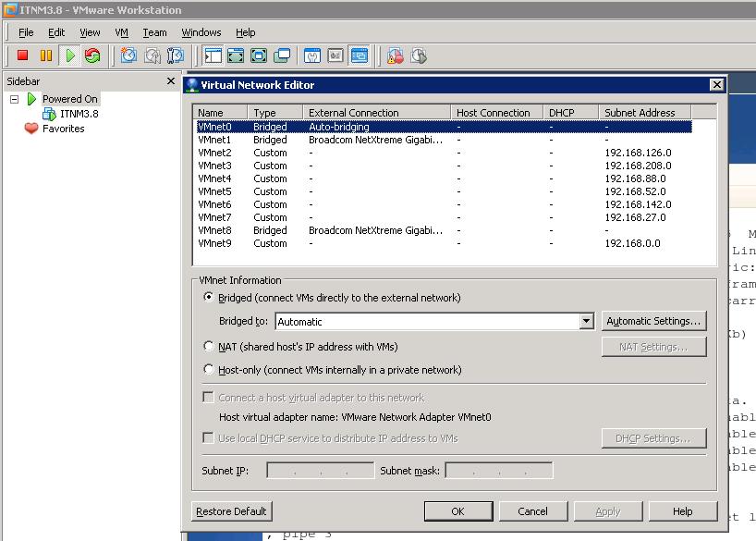Open the Edit menu
756x541 pixels.
tap(56, 32)
